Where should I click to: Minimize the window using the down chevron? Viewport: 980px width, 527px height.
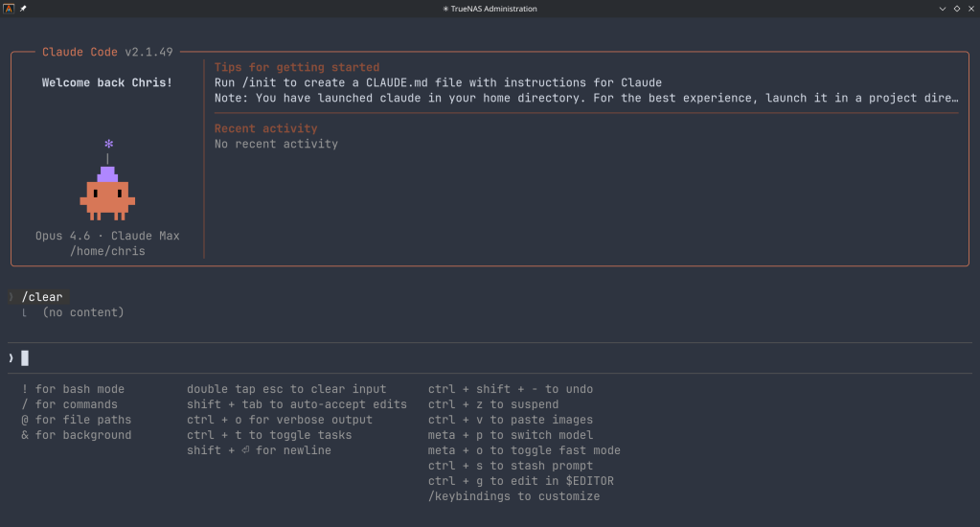coord(942,9)
